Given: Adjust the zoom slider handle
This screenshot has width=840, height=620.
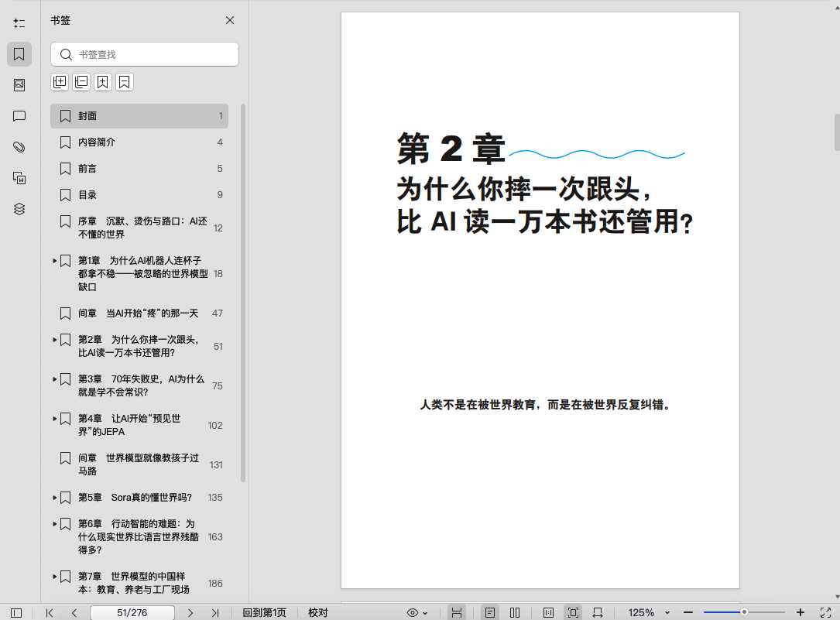Looking at the screenshot, I should pyautogui.click(x=744, y=612).
